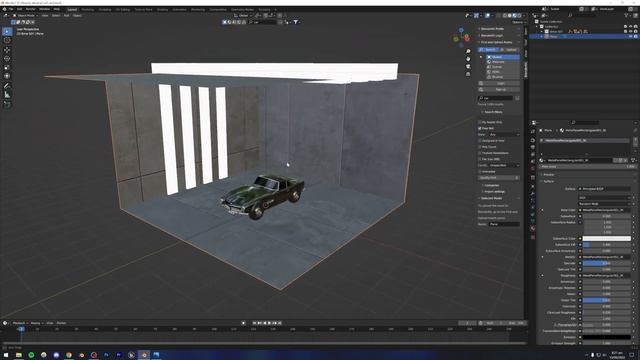Viewport: 640px width, 360px height.
Task: Open the Blender logo menu
Action: 4,9
